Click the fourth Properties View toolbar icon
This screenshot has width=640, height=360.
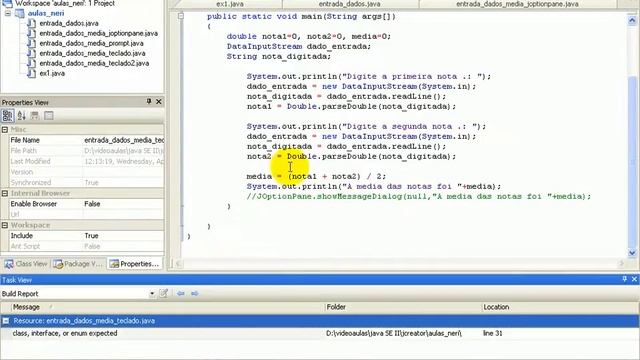[49, 116]
